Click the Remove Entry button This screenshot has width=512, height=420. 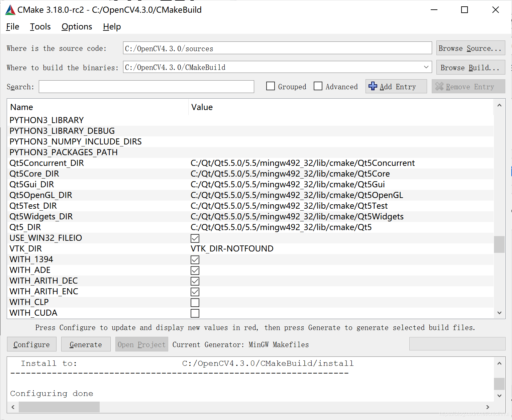click(468, 86)
